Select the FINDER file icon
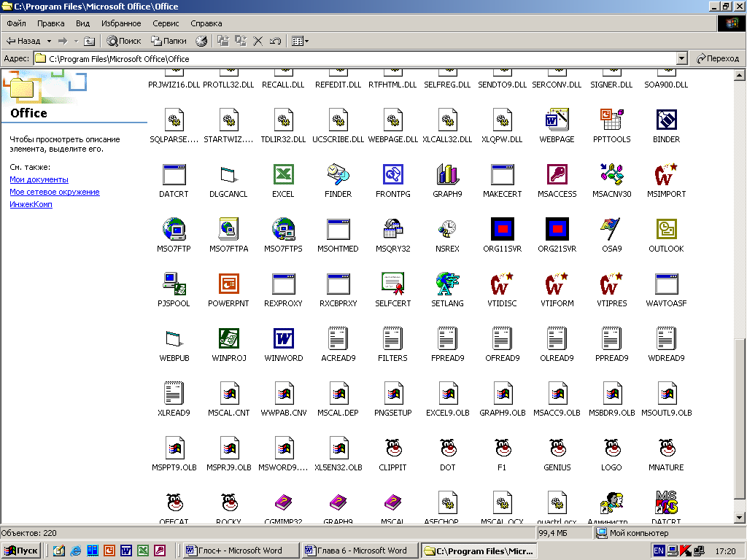 coord(338,175)
